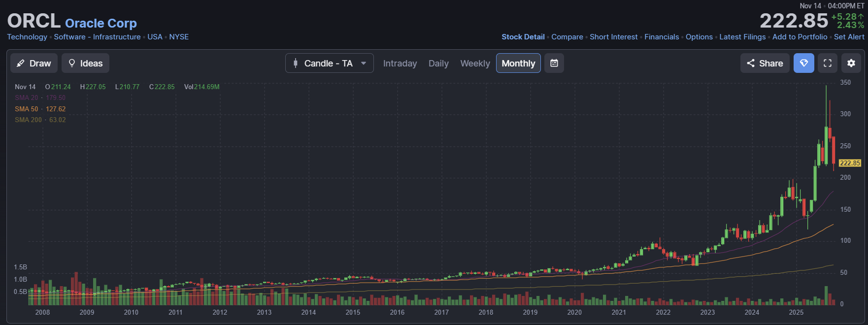Image resolution: width=868 pixels, height=325 pixels.
Task: Open the Technology sector link
Action: (27, 37)
